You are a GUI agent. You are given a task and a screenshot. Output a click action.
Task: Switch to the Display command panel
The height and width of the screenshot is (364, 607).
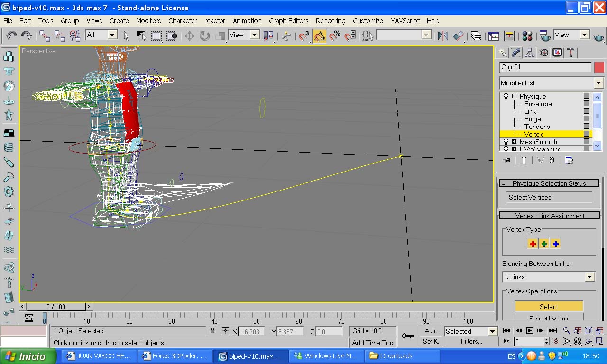click(557, 53)
